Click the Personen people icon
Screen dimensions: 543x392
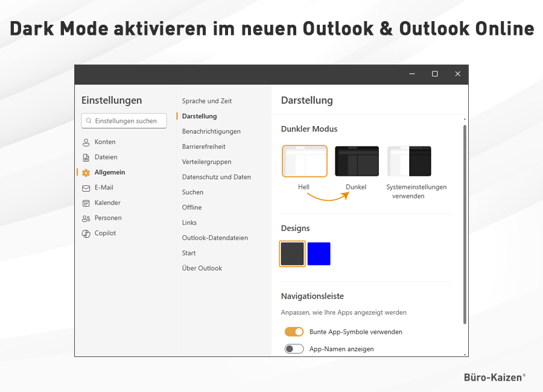[86, 218]
